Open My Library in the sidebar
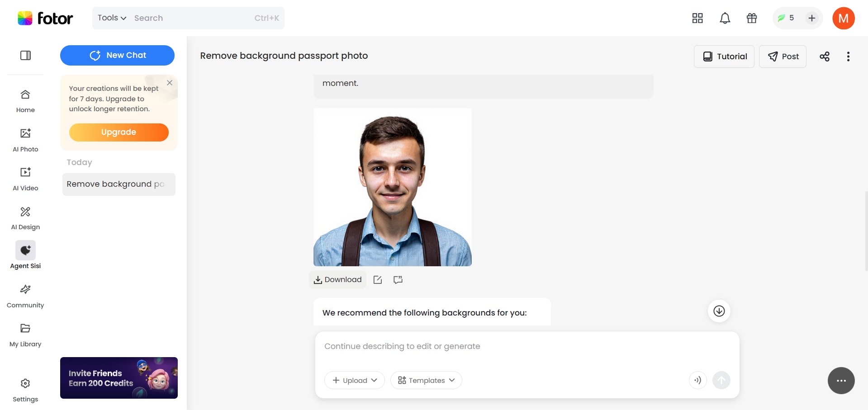This screenshot has height=410, width=868. pyautogui.click(x=25, y=335)
